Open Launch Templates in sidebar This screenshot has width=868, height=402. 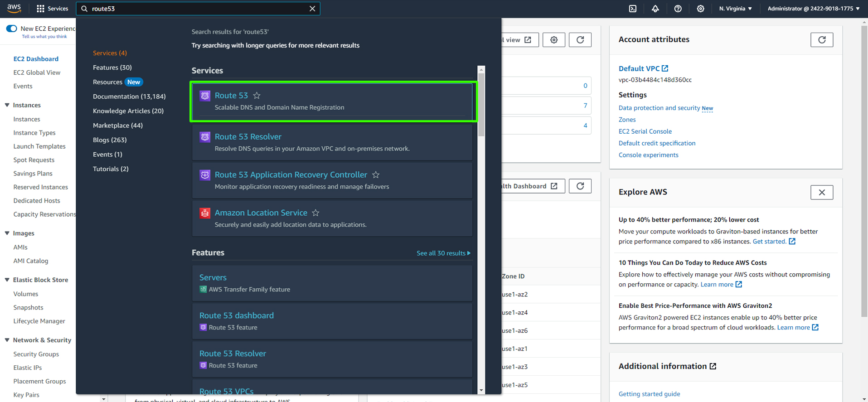[x=39, y=146]
